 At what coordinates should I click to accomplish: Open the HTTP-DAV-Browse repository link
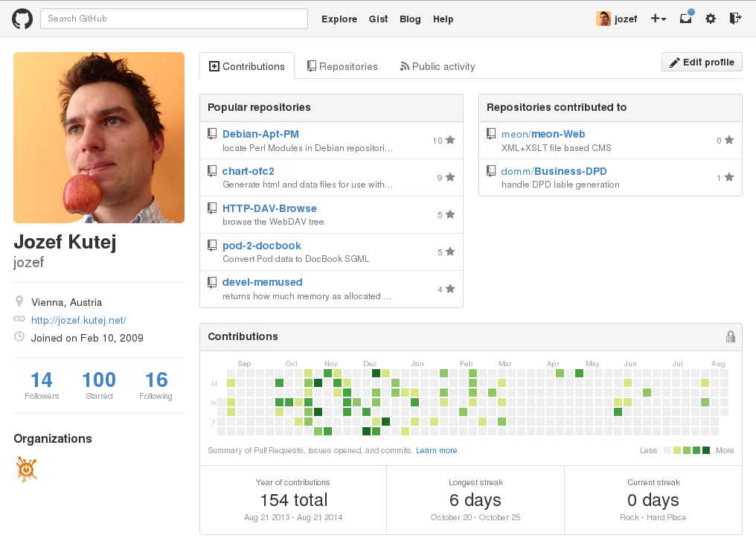click(x=269, y=208)
